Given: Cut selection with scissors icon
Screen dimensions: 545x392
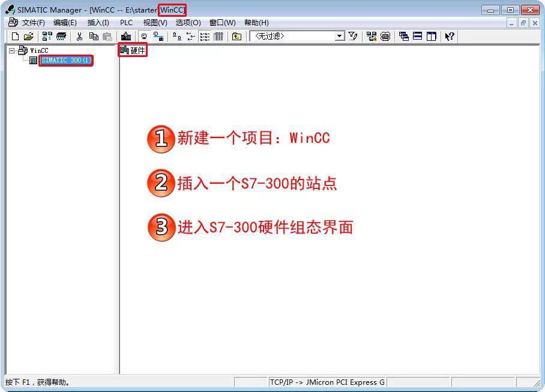Looking at the screenshot, I should tap(80, 36).
